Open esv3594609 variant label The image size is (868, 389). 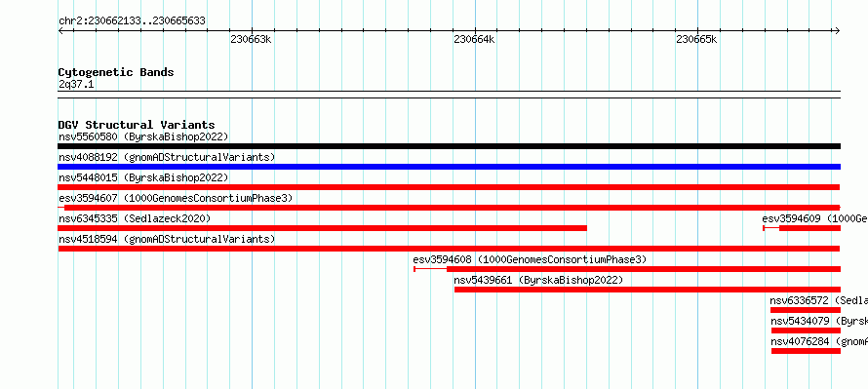point(815,218)
